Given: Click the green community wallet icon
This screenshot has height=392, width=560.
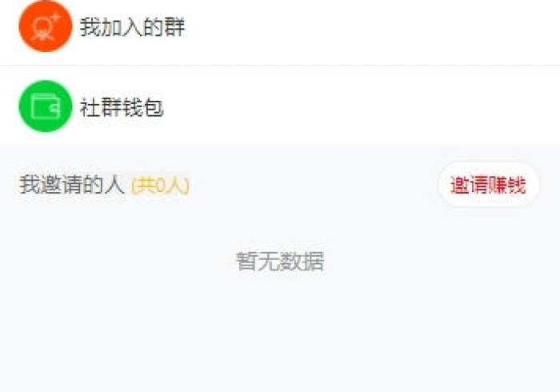Looking at the screenshot, I should click(45, 106).
